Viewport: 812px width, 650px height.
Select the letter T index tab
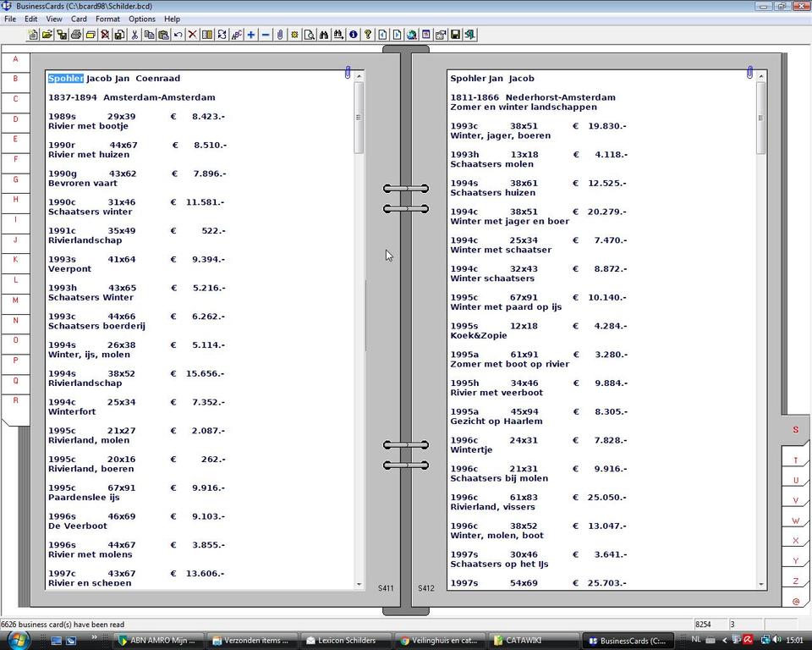[795, 460]
